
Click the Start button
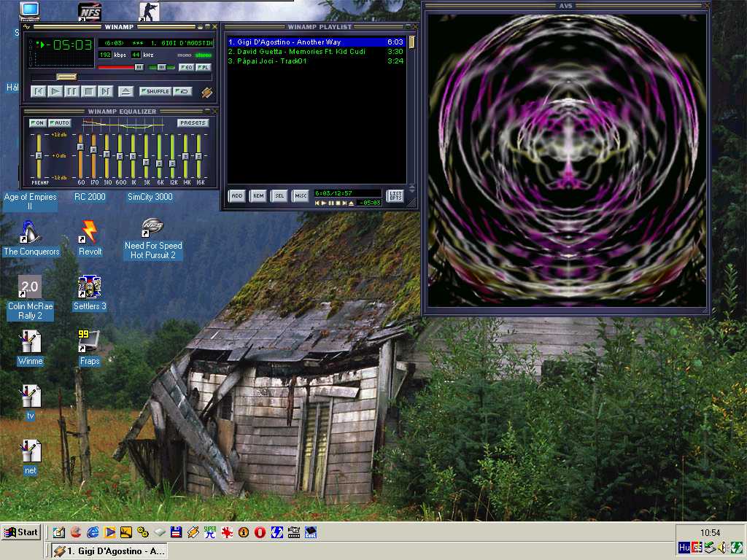pyautogui.click(x=21, y=532)
